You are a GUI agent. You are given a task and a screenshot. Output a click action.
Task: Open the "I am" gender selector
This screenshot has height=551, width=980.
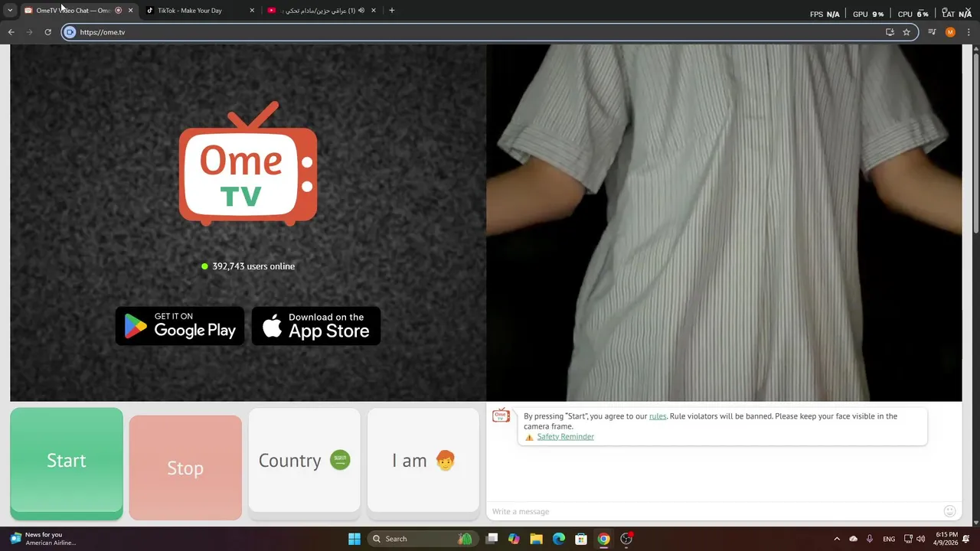423,461
